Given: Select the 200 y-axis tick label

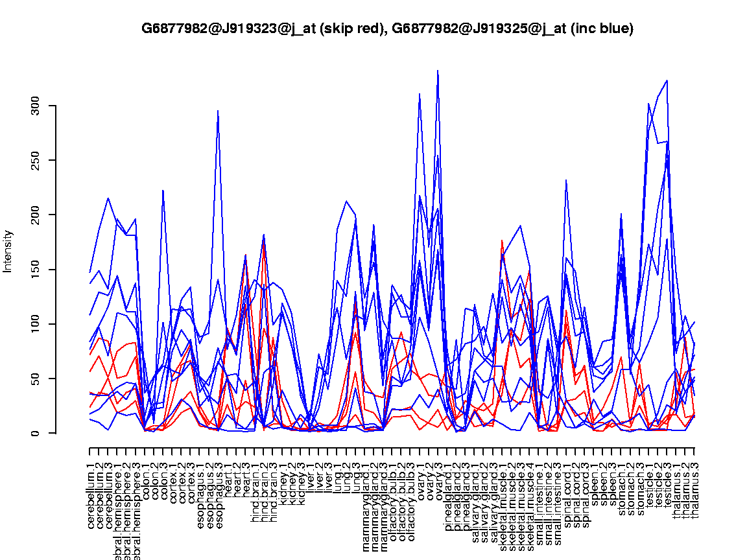Looking at the screenshot, I should coord(36,215).
